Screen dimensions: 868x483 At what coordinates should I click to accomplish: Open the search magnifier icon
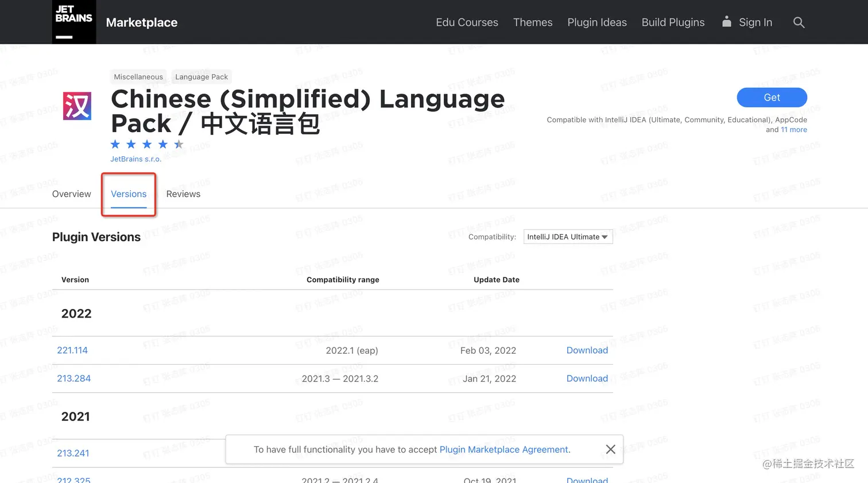click(x=799, y=22)
